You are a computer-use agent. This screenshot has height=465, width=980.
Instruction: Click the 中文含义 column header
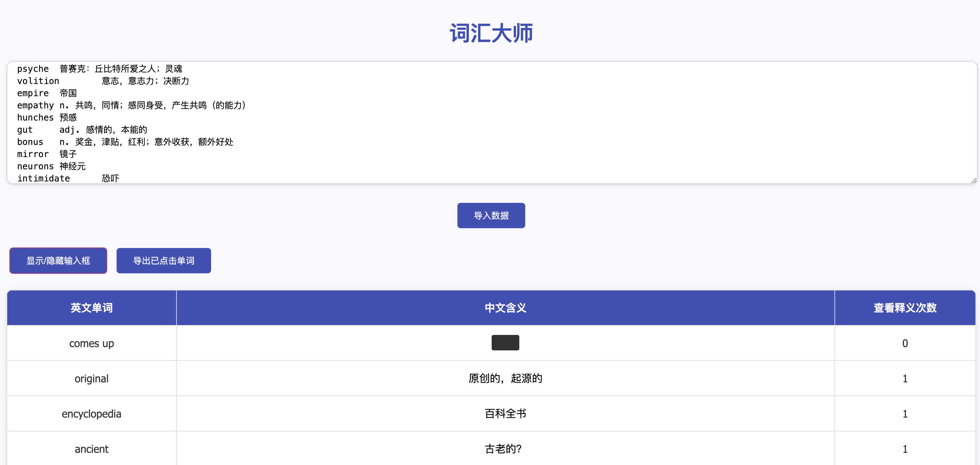click(505, 308)
